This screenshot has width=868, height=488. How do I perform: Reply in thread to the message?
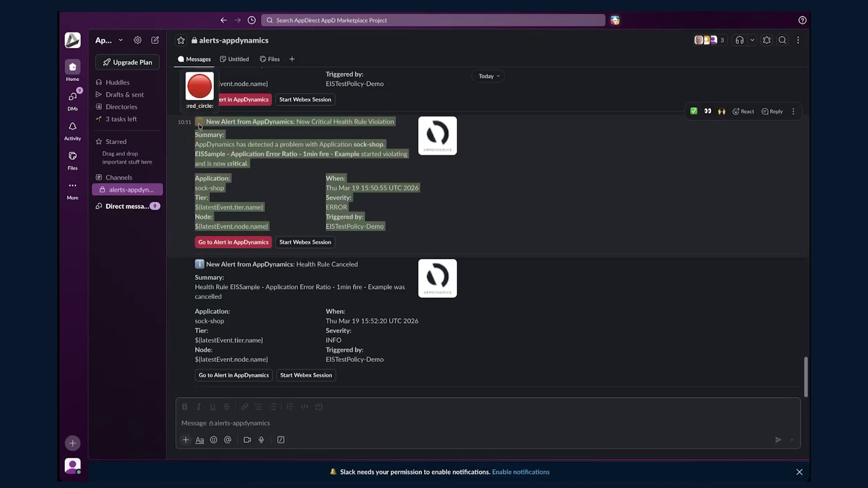point(772,111)
